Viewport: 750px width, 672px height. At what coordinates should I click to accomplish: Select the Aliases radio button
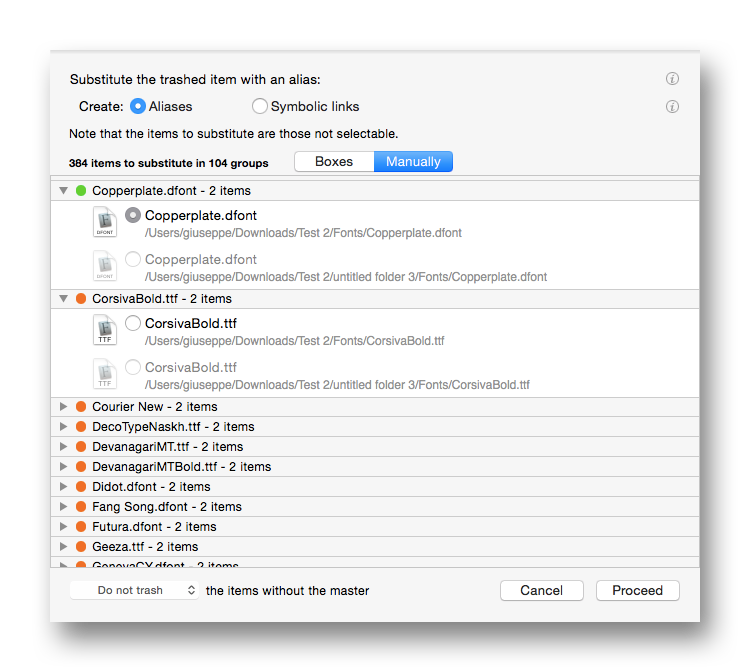138,106
